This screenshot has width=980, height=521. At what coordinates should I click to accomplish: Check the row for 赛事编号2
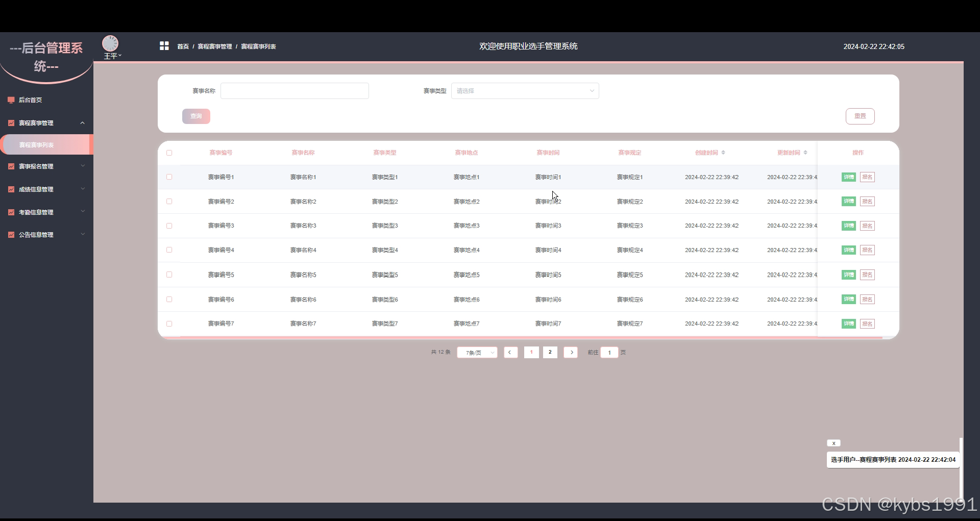[x=169, y=202]
